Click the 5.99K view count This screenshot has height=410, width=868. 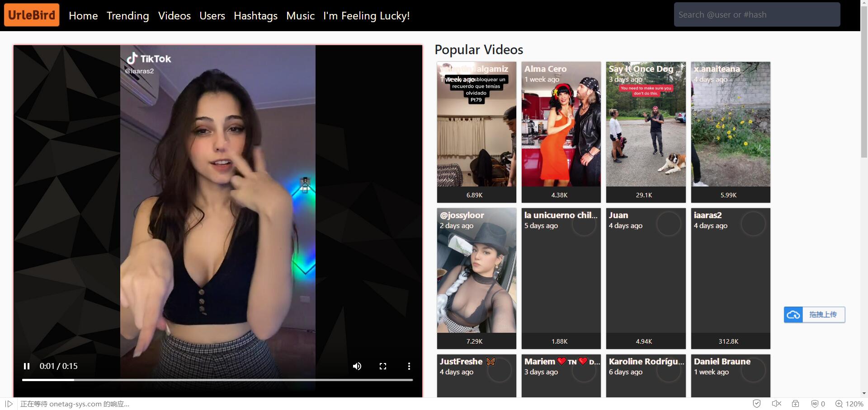pos(728,195)
